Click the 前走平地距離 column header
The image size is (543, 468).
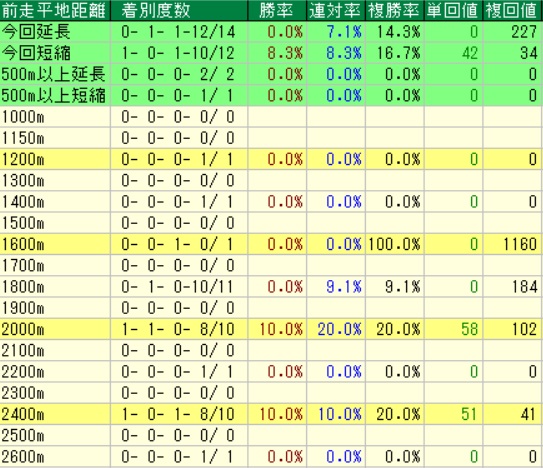(55, 11)
